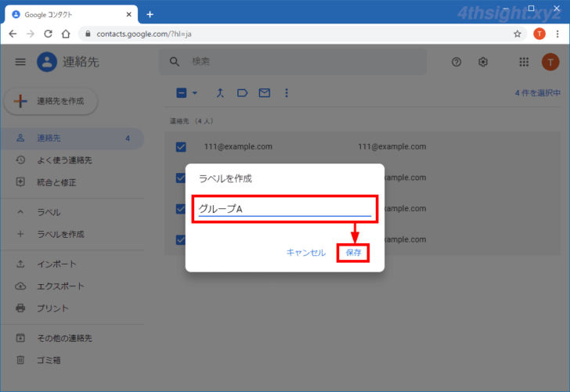Open Chrome three-dot menu
570x392 pixels.
(557, 34)
